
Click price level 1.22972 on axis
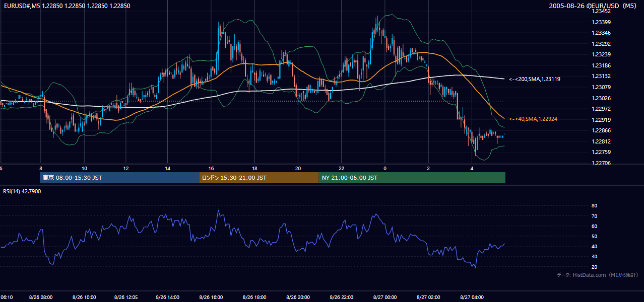click(x=600, y=109)
